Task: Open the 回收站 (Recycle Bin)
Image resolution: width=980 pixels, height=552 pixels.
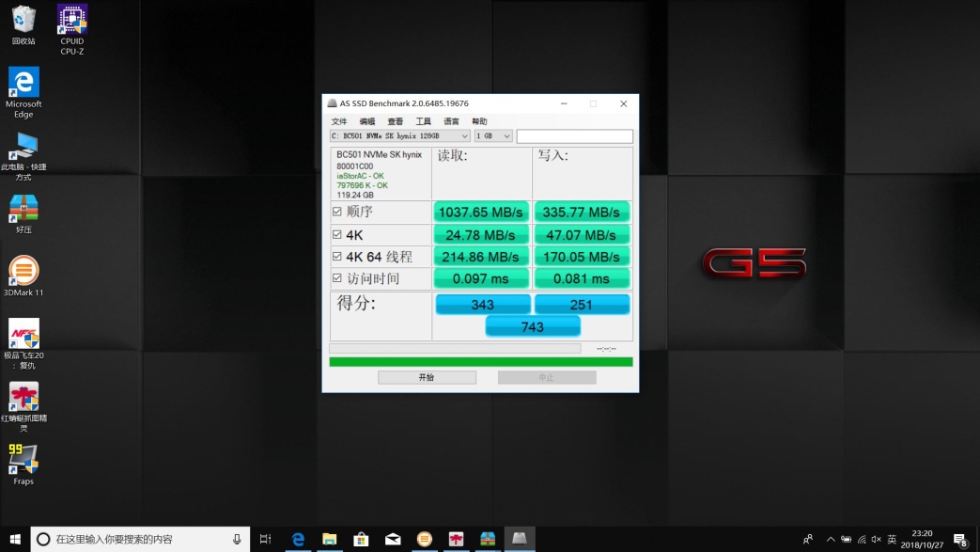Action: [23, 21]
